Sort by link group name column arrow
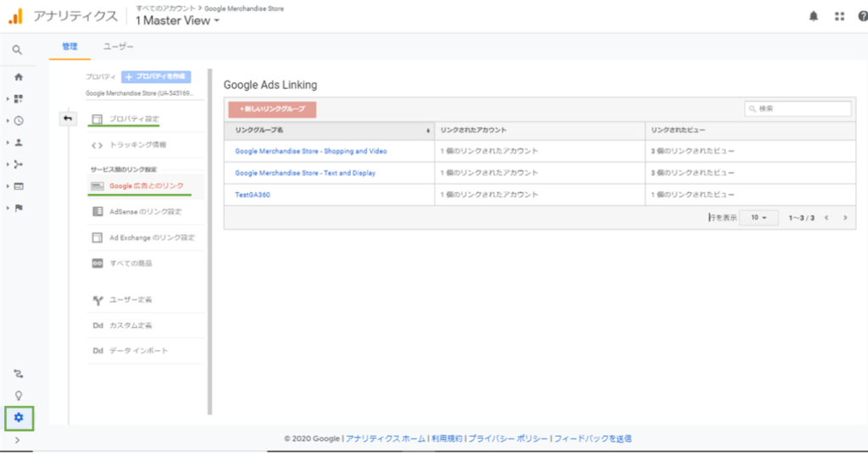 coord(428,131)
